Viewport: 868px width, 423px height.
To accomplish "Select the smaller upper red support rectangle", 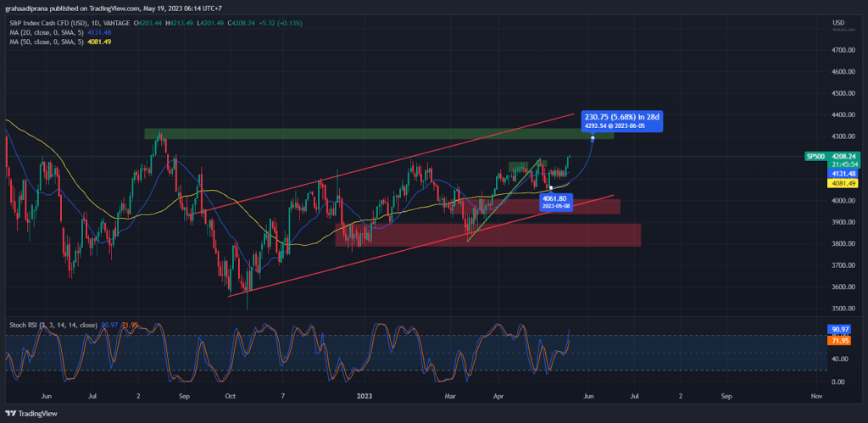I will coord(536,207).
